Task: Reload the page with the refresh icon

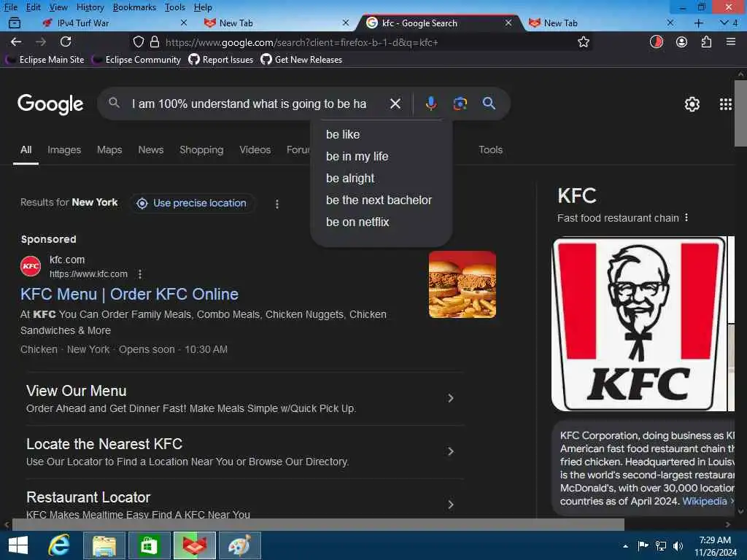Action: pos(66,42)
